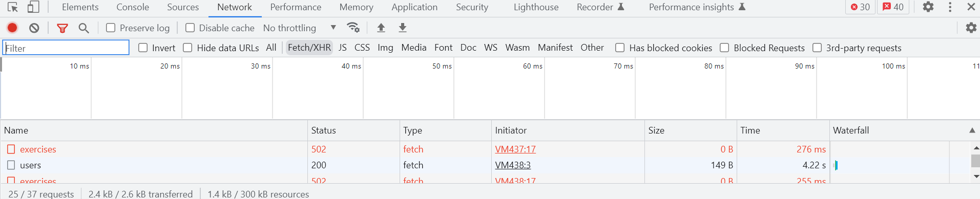Open VM437:17 initiator link
Image resolution: width=980 pixels, height=199 pixels.
(x=515, y=149)
